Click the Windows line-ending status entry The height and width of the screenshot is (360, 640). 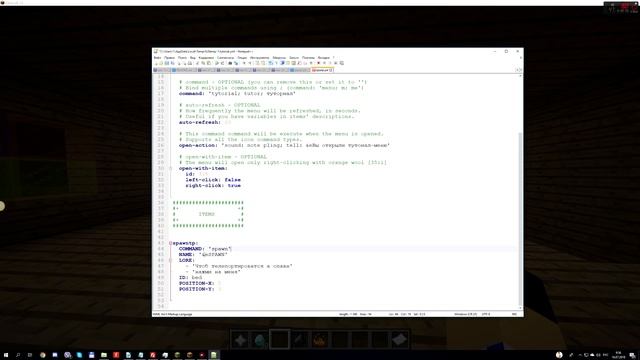465,314
